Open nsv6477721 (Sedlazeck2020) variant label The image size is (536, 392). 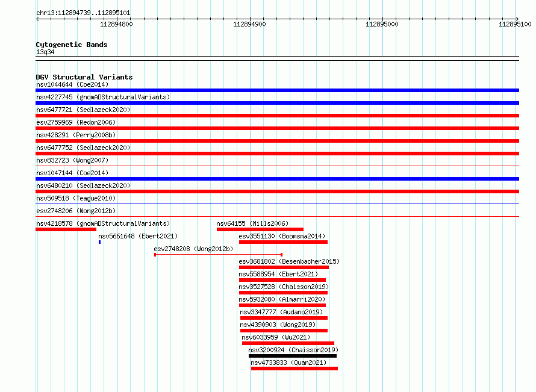[x=83, y=110]
